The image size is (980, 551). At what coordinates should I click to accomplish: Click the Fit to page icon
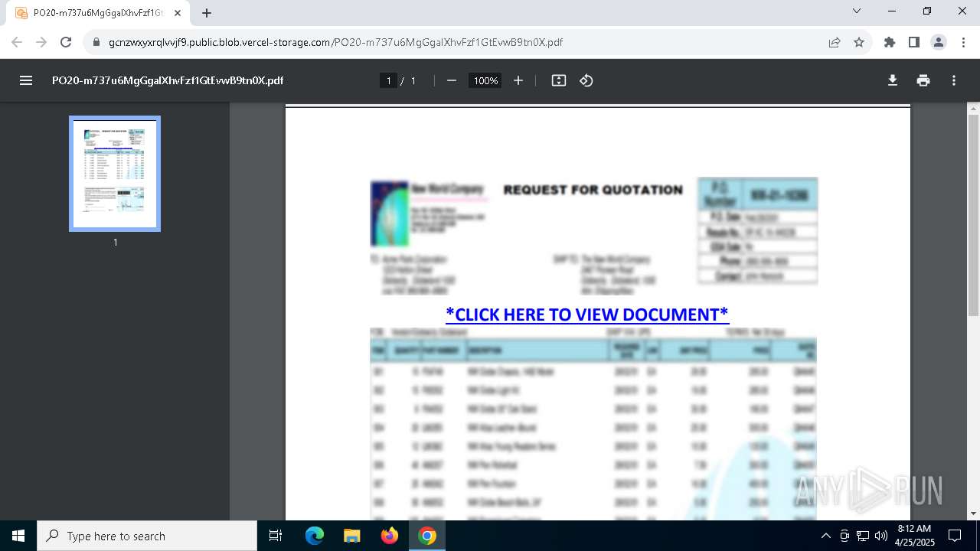(559, 80)
